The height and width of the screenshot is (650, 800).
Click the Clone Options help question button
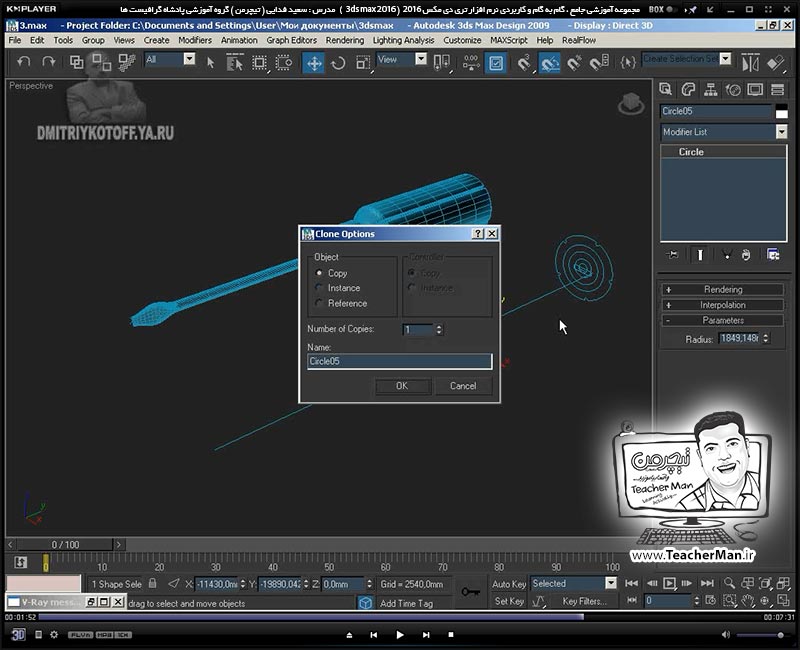point(478,234)
